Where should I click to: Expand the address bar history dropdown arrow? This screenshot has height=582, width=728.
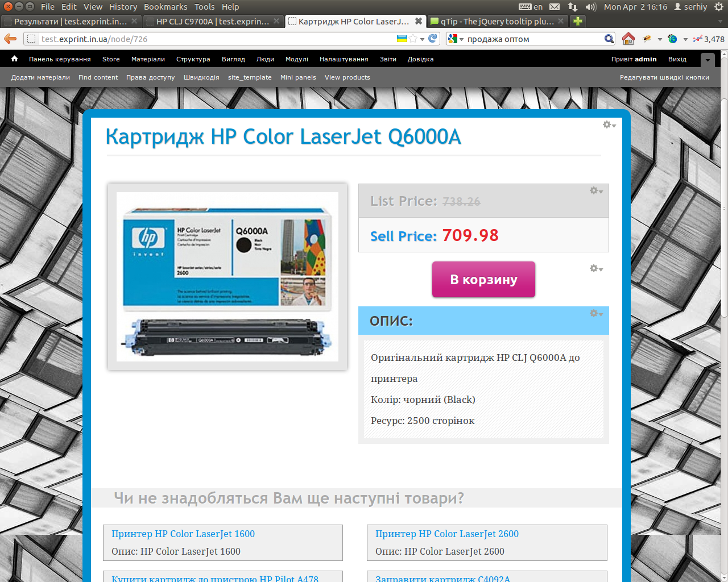point(422,39)
